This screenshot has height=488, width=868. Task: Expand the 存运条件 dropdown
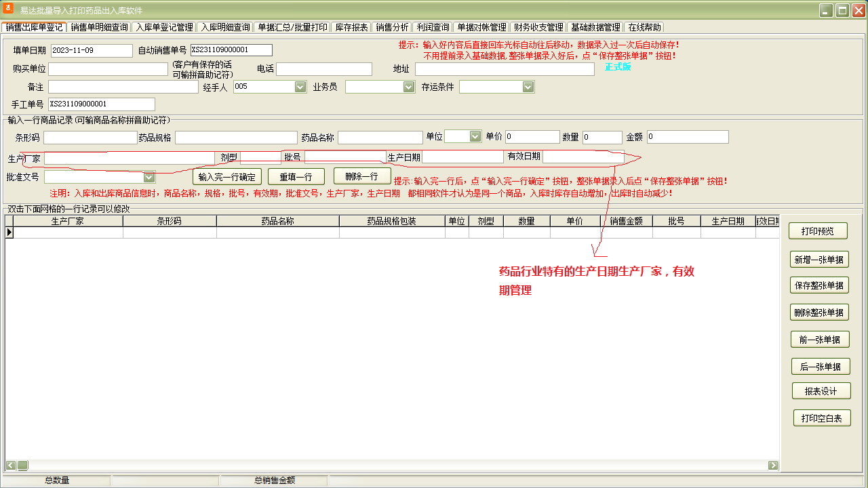[528, 87]
